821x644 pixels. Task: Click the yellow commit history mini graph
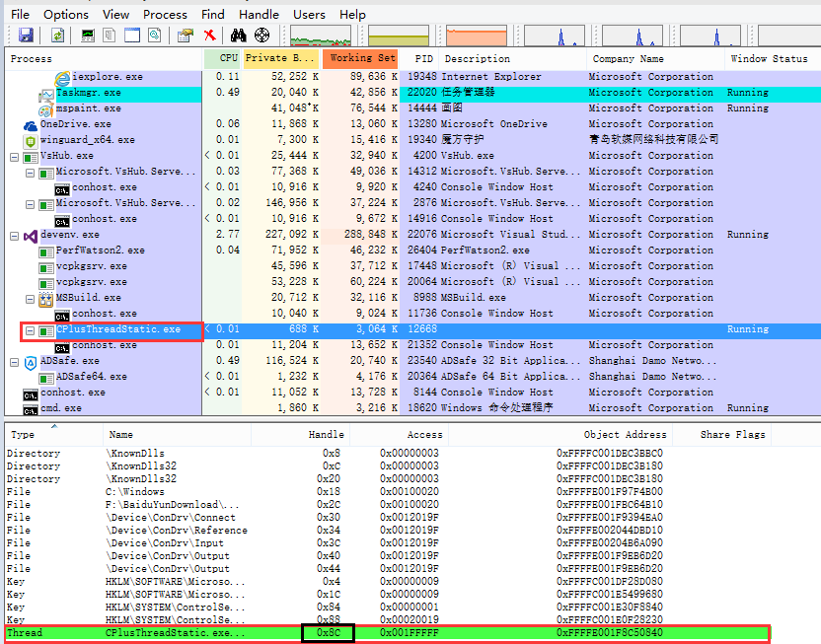click(399, 36)
